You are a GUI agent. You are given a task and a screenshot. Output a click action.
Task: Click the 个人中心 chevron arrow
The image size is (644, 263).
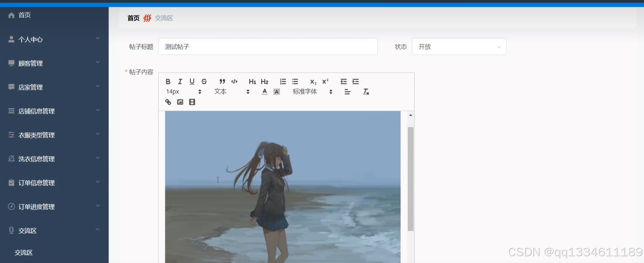tap(98, 38)
